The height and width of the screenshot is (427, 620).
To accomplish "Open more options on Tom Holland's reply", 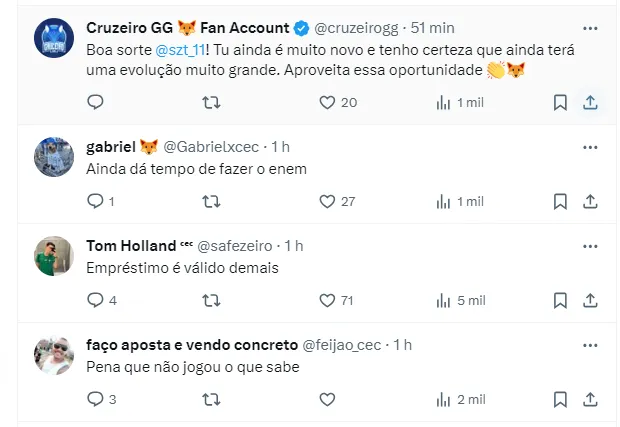I will 590,246.
